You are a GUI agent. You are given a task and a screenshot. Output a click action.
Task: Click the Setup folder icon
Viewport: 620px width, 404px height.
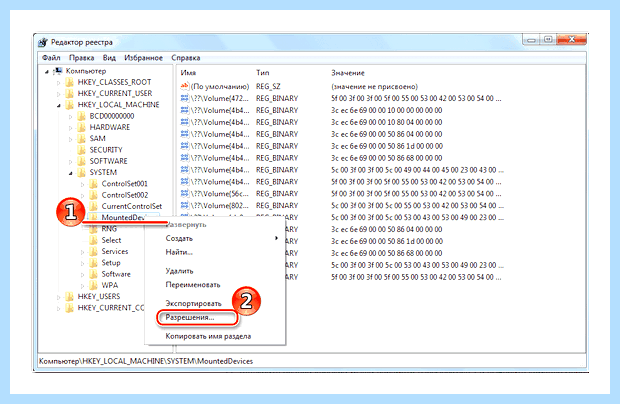93,263
